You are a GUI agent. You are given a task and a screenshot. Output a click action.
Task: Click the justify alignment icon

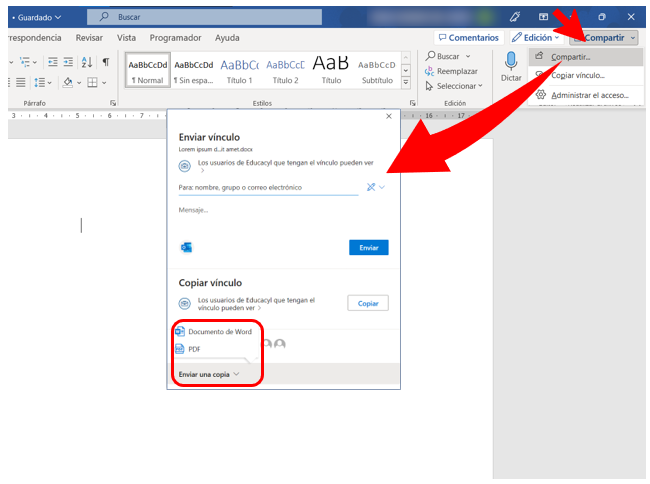point(21,82)
